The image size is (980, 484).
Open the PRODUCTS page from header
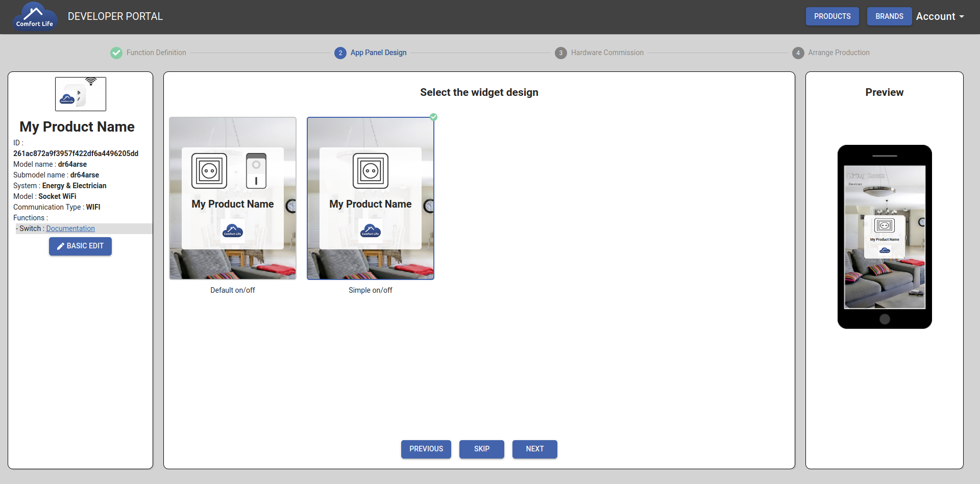[x=832, y=16]
